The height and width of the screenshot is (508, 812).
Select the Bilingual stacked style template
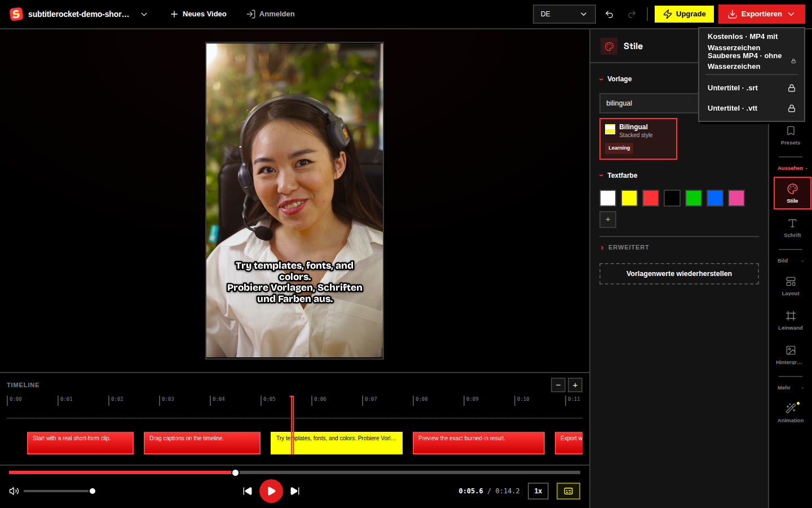tap(638, 139)
